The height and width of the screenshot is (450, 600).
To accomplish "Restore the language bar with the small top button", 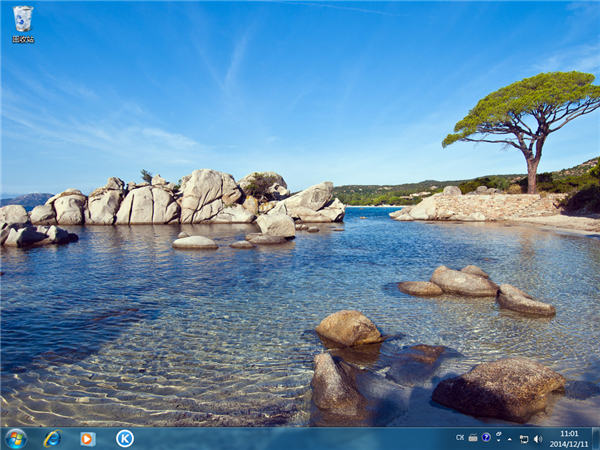I will point(497,434).
